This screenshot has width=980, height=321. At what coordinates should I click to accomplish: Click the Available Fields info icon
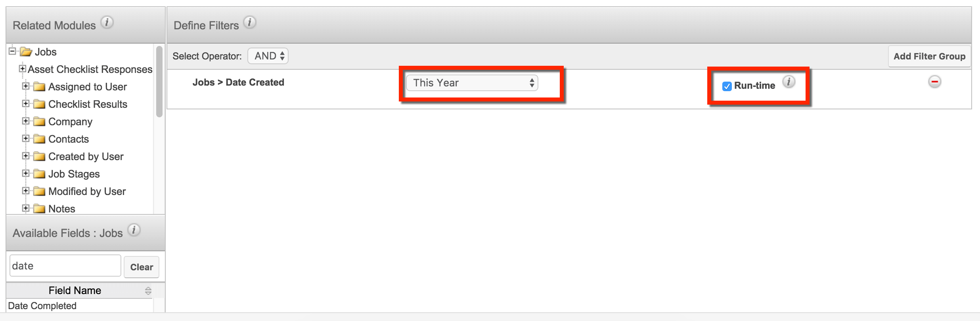[134, 230]
